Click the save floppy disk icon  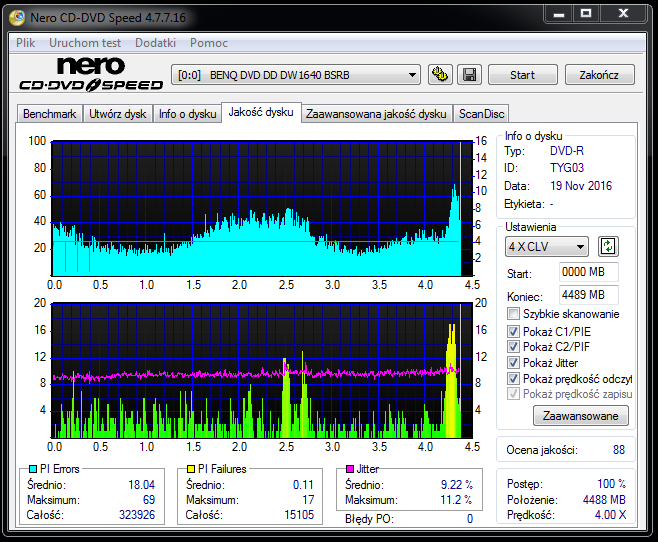point(469,75)
